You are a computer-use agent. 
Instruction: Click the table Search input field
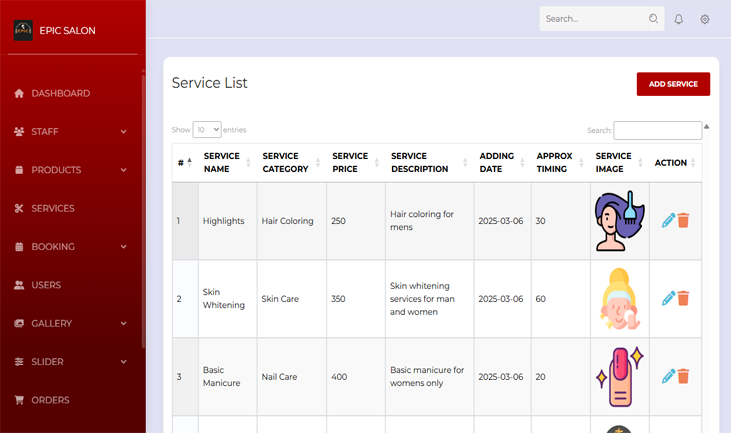pos(657,131)
